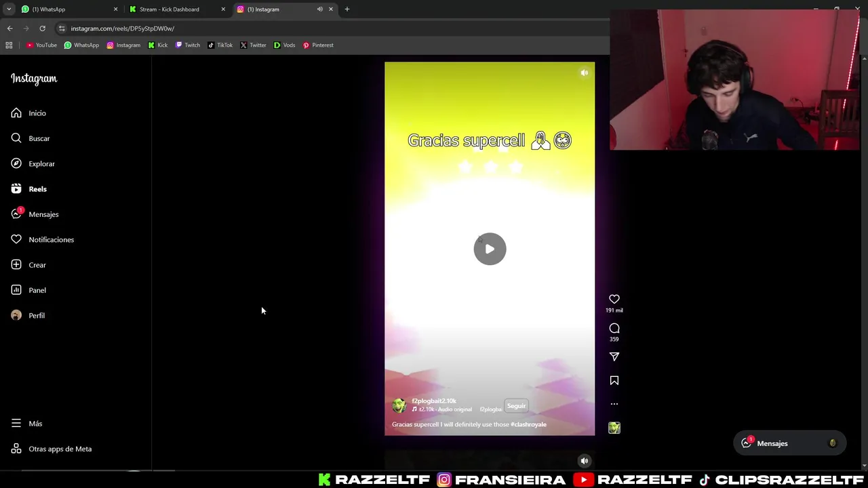The width and height of the screenshot is (868, 488).
Task: Open the Pinterest bookmark
Action: 318,45
